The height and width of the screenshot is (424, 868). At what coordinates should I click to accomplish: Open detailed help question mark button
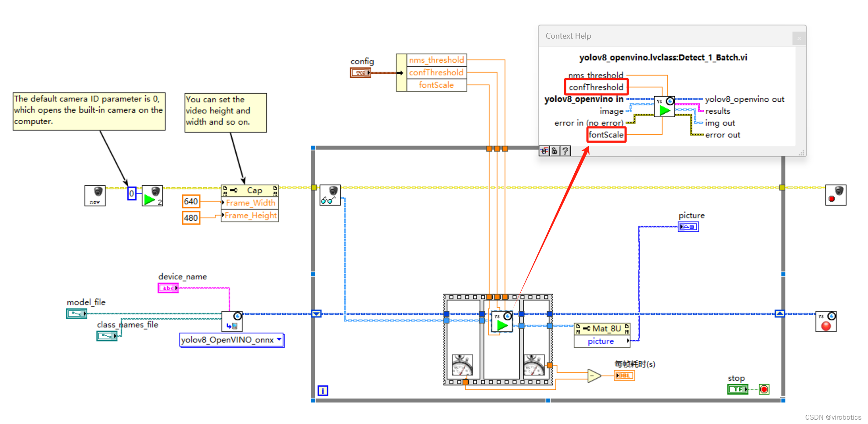tap(565, 151)
